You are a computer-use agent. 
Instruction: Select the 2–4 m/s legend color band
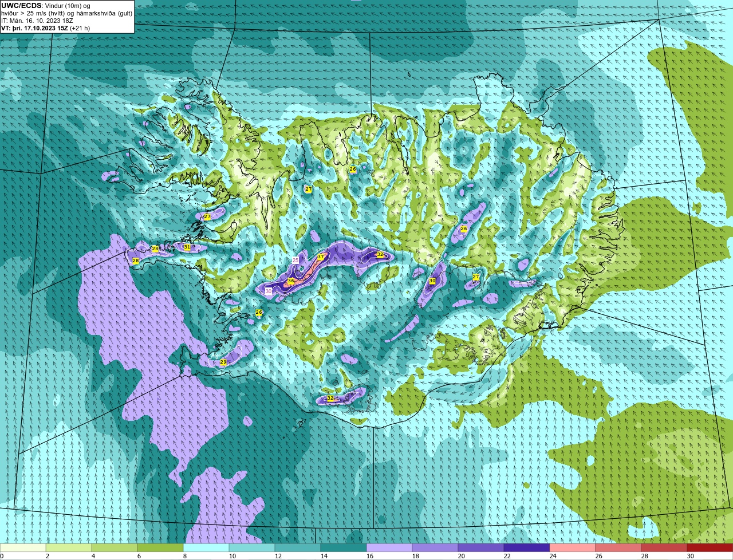click(69, 548)
